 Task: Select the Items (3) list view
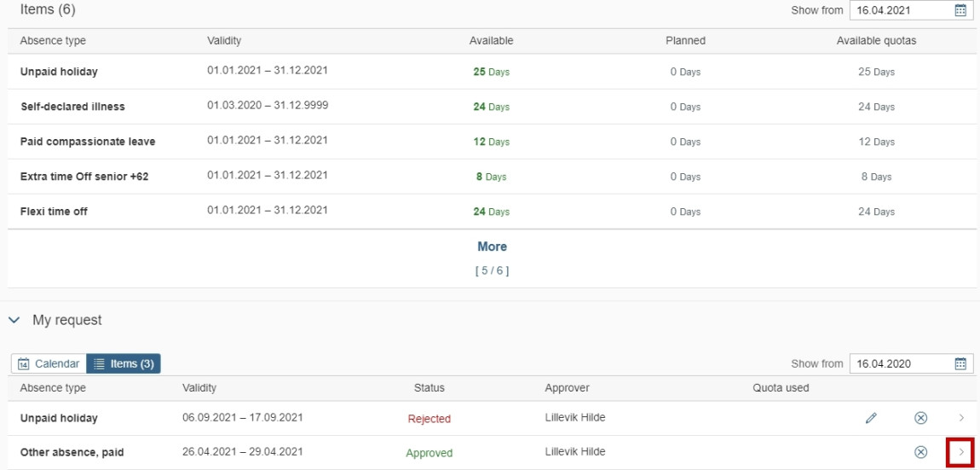point(123,363)
